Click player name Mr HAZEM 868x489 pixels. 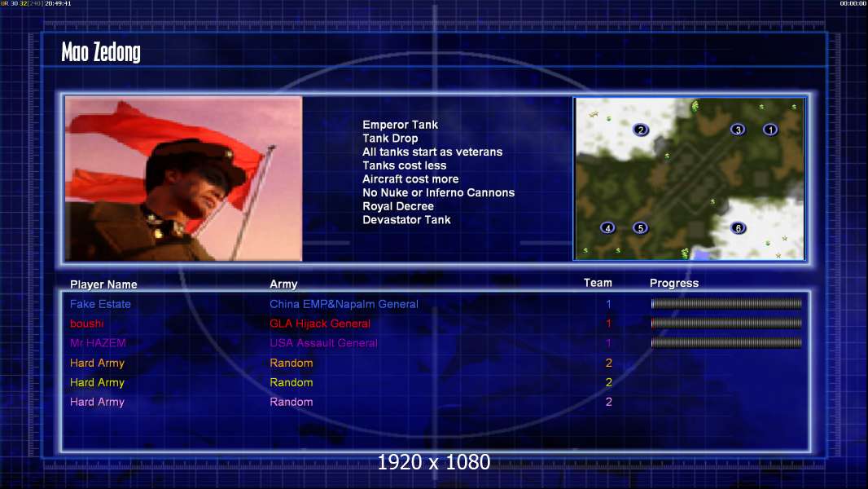[98, 343]
